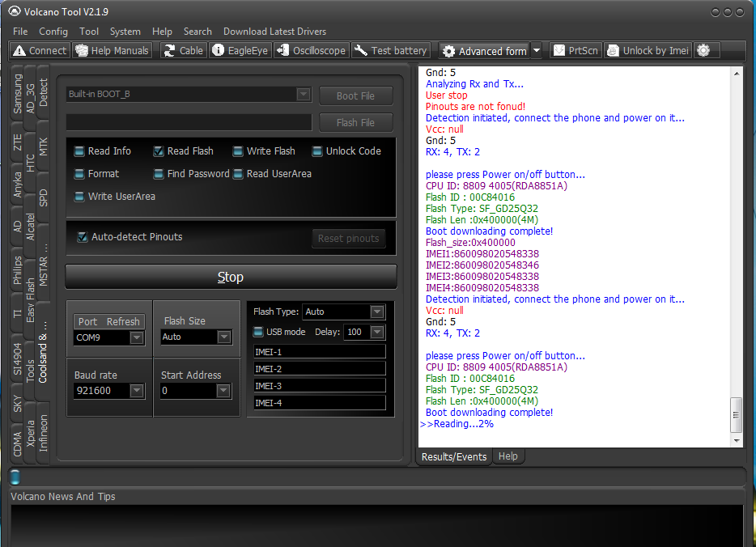Select the HTC vertical tab
The width and height of the screenshot is (756, 547).
tap(30, 163)
